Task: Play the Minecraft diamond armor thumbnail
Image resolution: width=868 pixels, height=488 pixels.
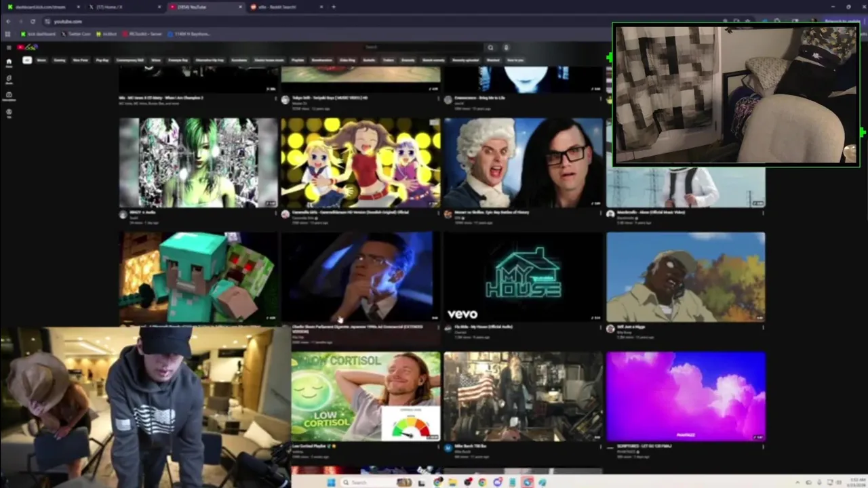Action: [x=199, y=277]
